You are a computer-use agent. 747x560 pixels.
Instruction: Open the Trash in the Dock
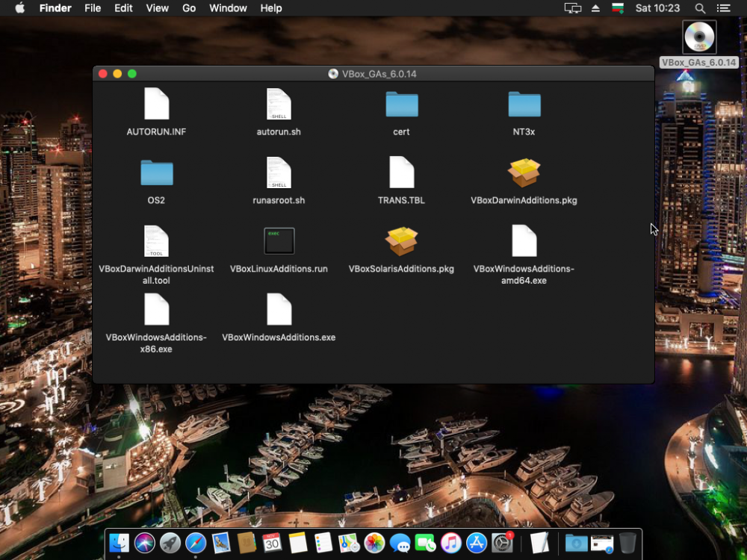628,543
